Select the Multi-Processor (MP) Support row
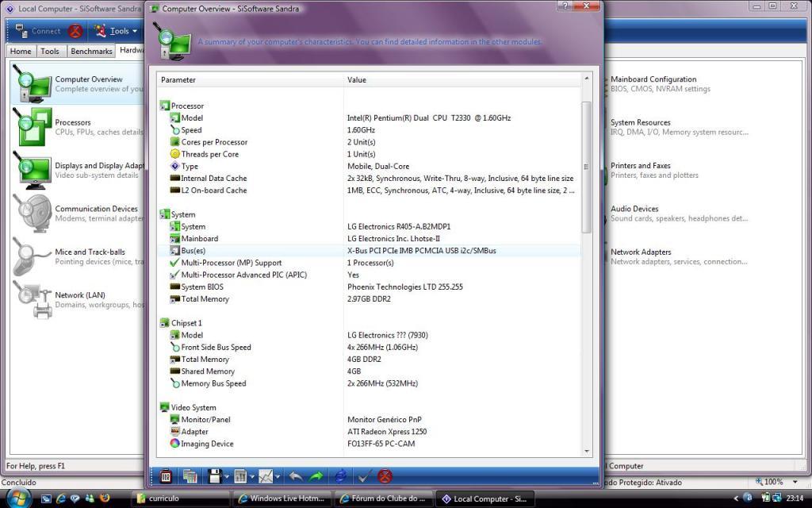 click(370, 263)
